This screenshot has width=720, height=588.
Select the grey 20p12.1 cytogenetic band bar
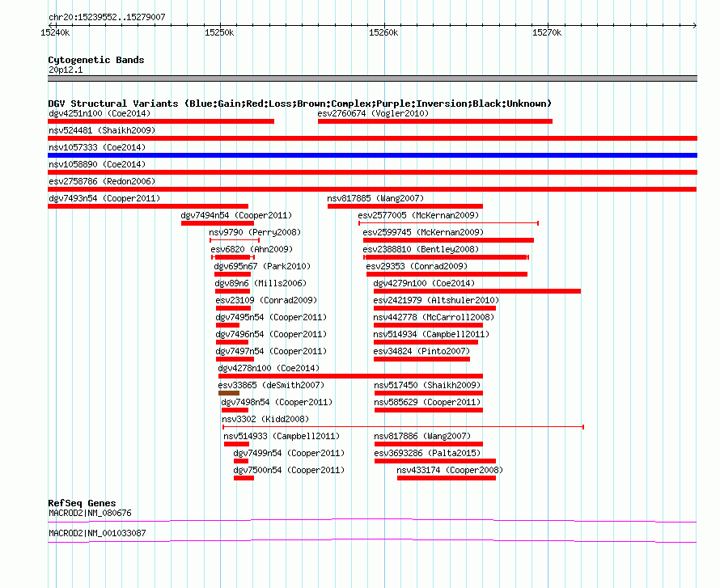[372, 78]
